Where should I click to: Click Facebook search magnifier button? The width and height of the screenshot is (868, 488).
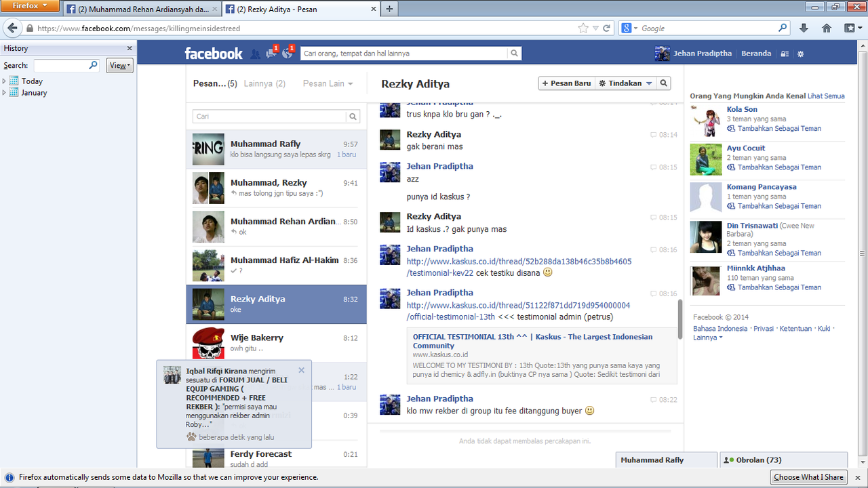click(515, 54)
